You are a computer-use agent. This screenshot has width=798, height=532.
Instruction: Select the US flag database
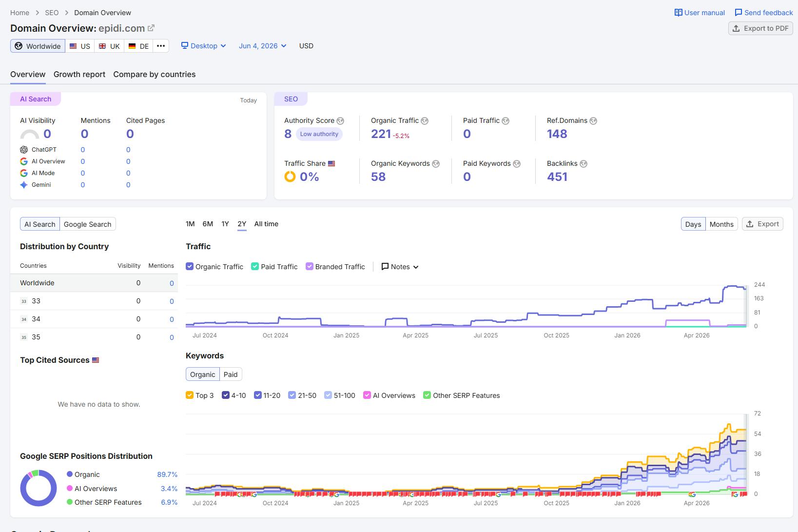click(x=80, y=46)
